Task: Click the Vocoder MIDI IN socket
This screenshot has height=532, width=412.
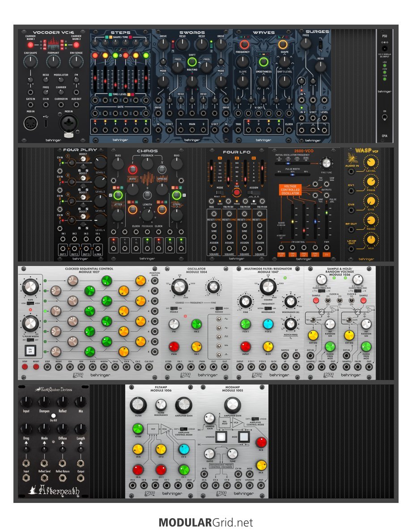Action: 30,123
